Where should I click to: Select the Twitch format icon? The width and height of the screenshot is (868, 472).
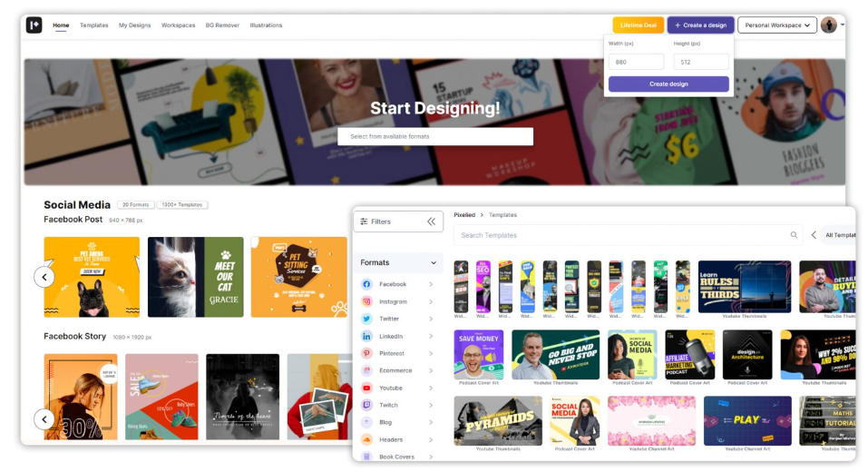click(x=366, y=405)
